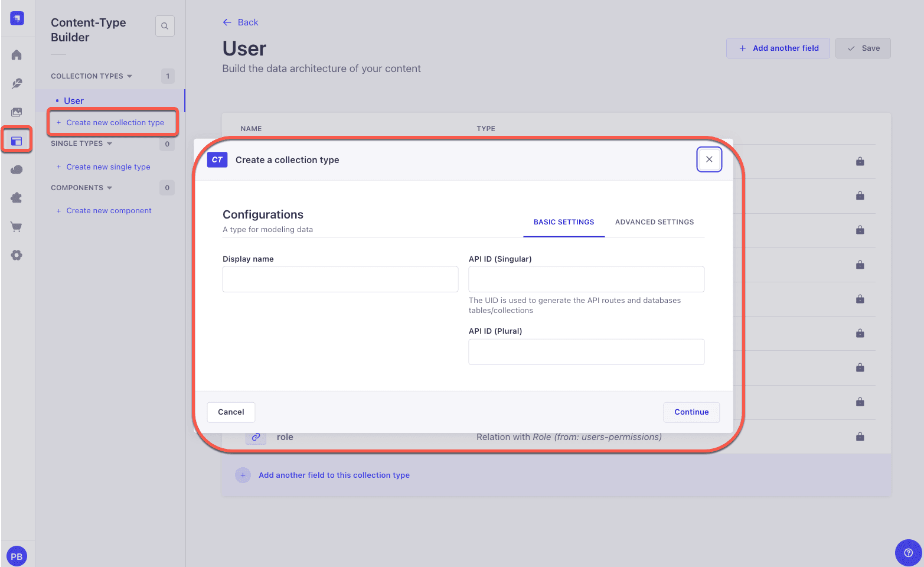Click the API ID (Plural) field
This screenshot has width=924, height=567.
[586, 352]
